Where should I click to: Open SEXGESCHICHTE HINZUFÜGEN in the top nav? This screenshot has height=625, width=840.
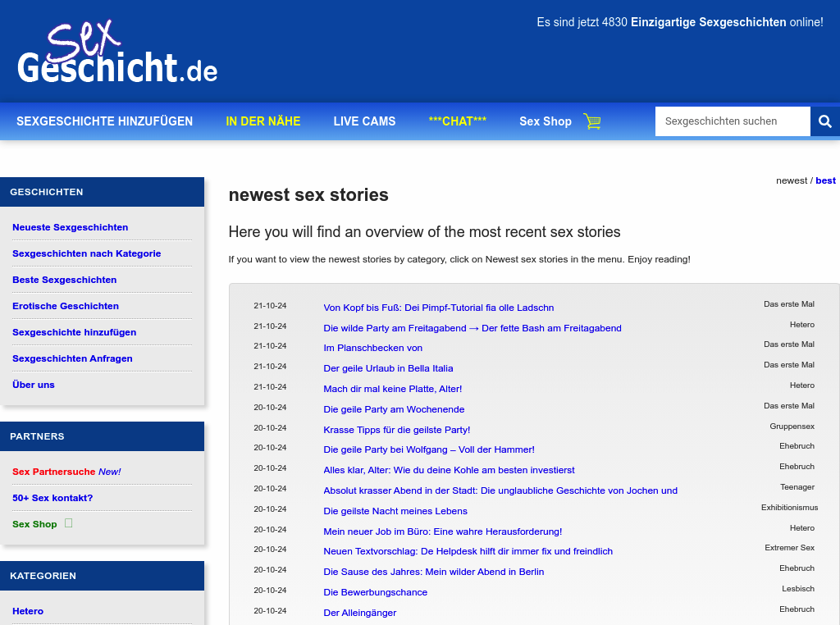pos(104,121)
